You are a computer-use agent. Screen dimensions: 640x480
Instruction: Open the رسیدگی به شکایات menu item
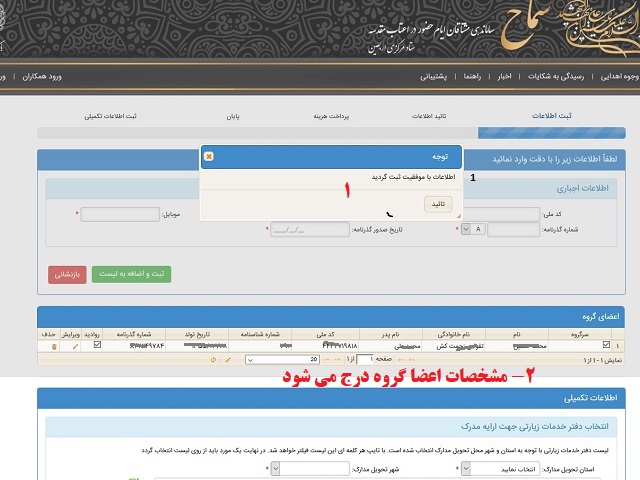point(556,76)
